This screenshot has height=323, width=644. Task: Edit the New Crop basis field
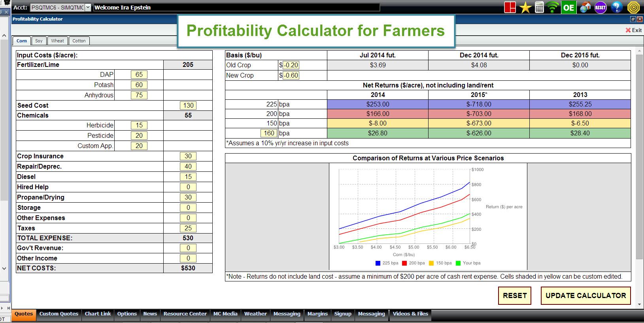tap(291, 75)
